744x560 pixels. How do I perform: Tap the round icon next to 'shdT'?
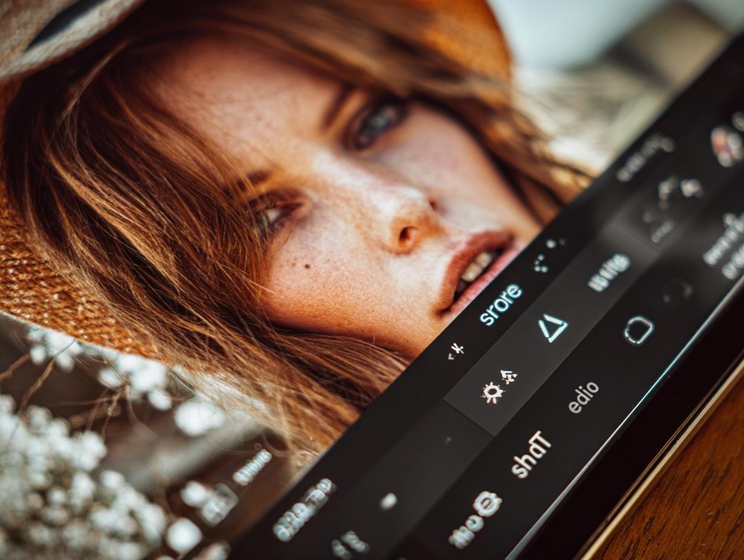tap(487, 504)
